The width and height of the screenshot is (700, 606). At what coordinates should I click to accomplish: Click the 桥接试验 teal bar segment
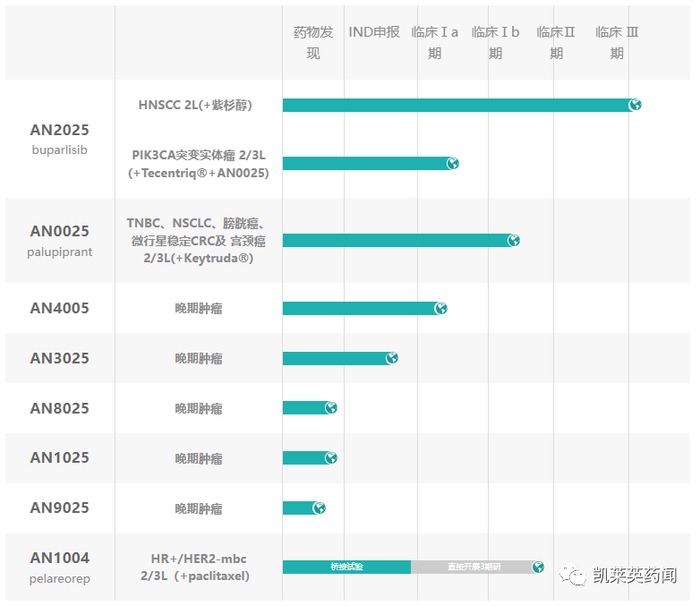(x=347, y=567)
